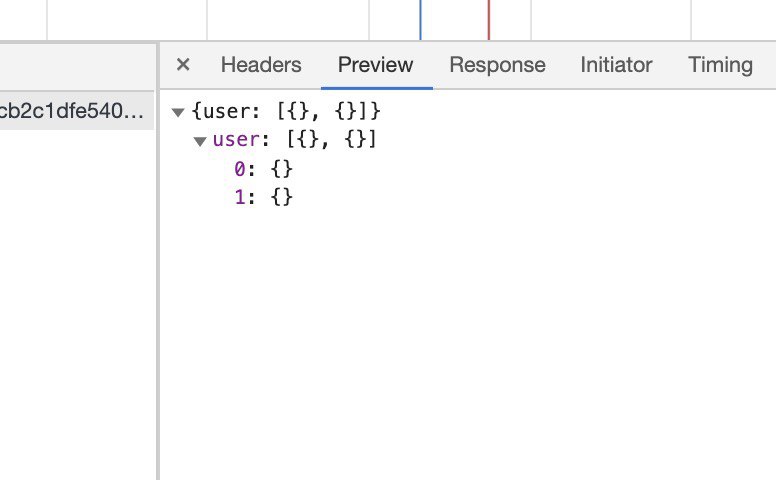Close the request details panel
Image resolution: width=776 pixels, height=480 pixels.
coord(183,64)
